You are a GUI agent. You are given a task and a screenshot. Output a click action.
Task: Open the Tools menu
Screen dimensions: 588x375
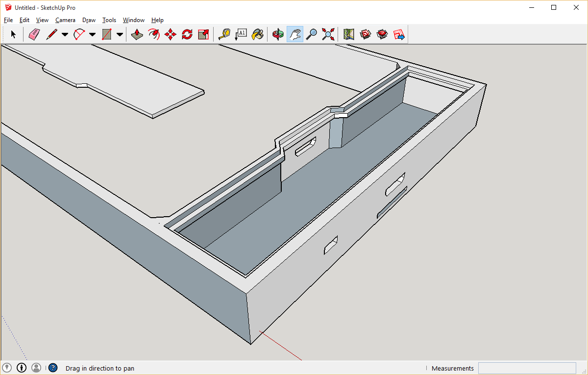(x=109, y=20)
